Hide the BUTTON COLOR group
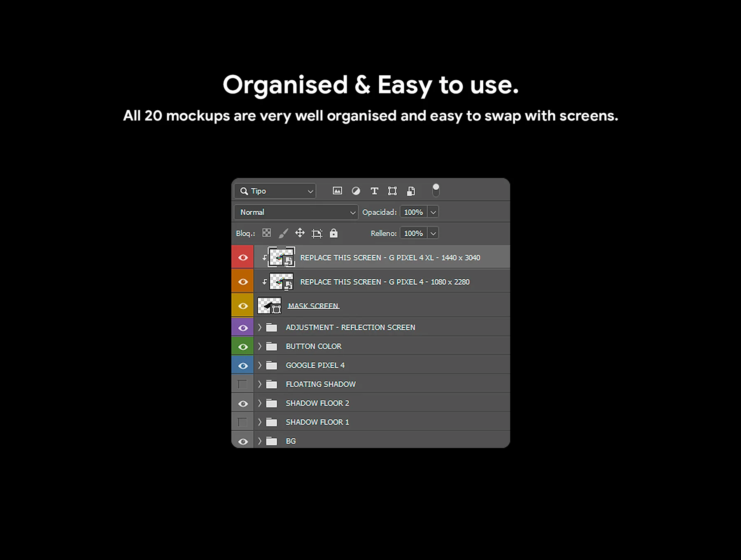 [x=243, y=347]
